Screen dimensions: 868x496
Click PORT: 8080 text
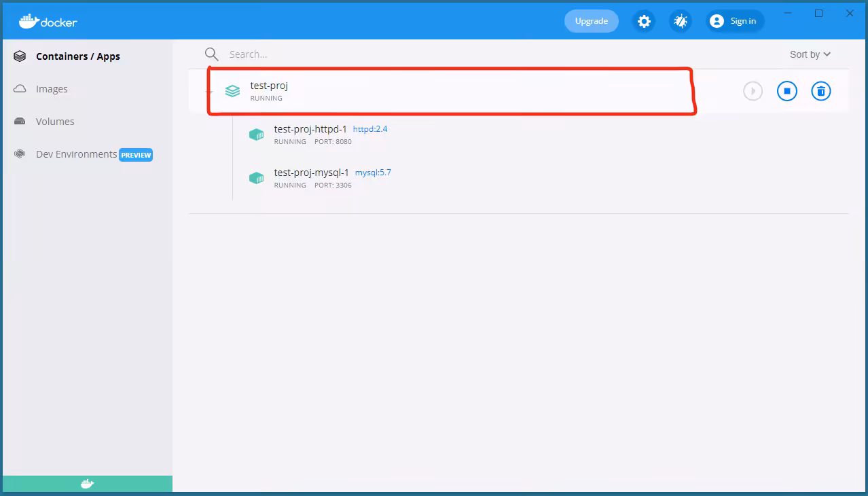tap(333, 142)
